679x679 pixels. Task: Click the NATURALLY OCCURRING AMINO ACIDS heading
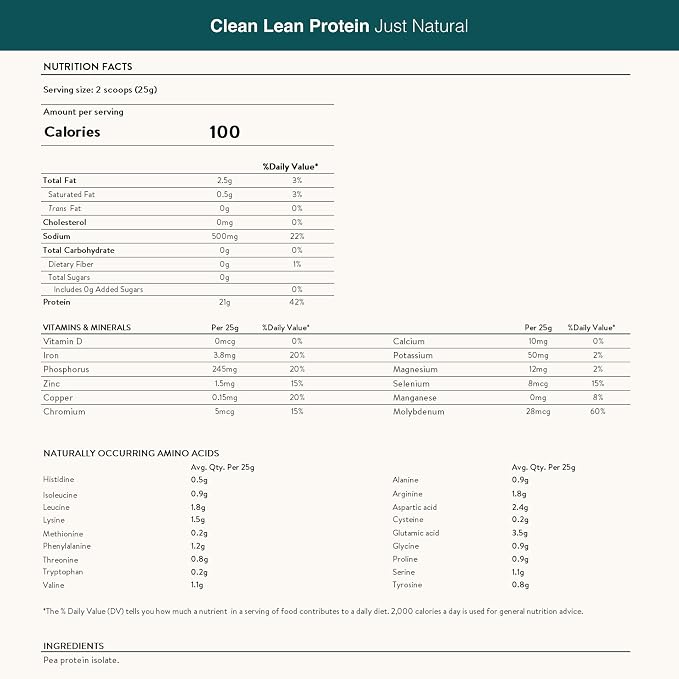pos(131,453)
